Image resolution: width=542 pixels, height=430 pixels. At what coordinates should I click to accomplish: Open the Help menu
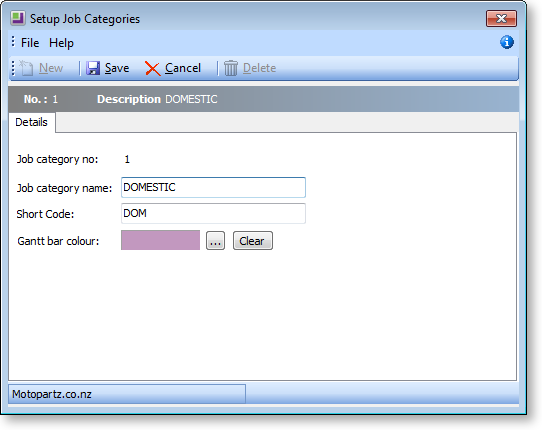pyautogui.click(x=61, y=43)
